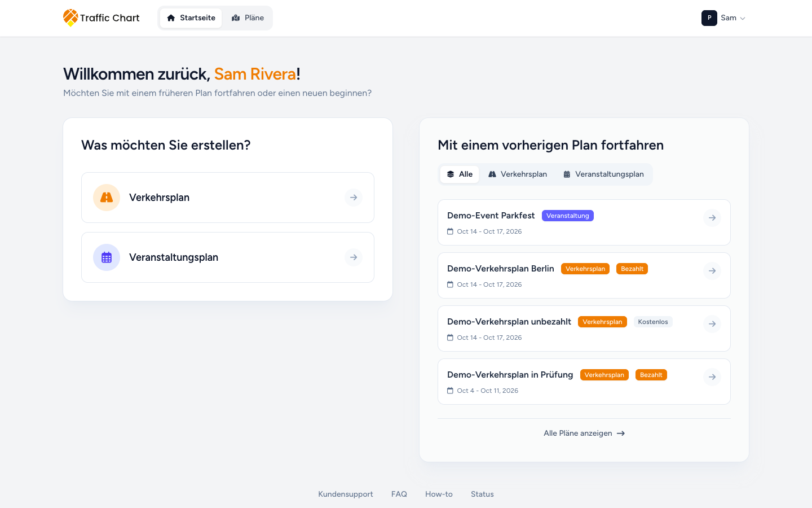
Task: Go to Startseite in navigation
Action: click(x=191, y=18)
